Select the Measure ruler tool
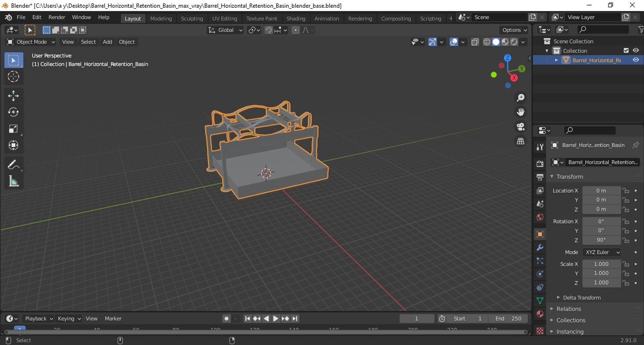 [13, 181]
